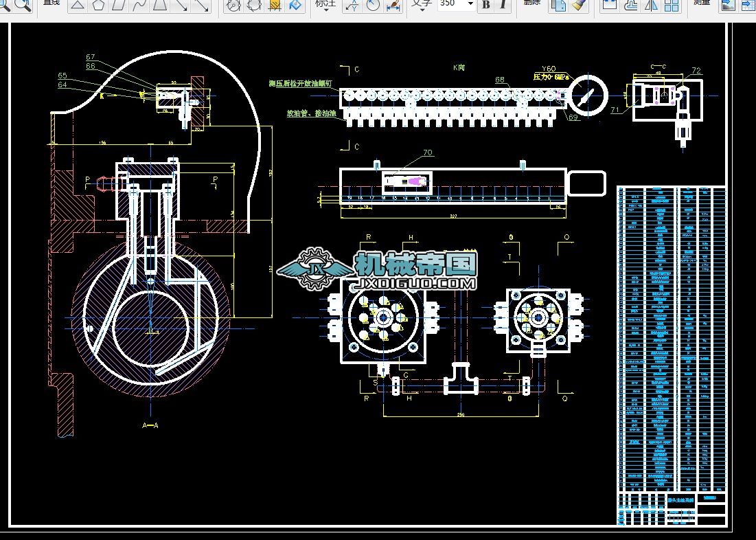Select part number 68 label
Screen dimensions: 756x540
pyautogui.click(x=500, y=80)
